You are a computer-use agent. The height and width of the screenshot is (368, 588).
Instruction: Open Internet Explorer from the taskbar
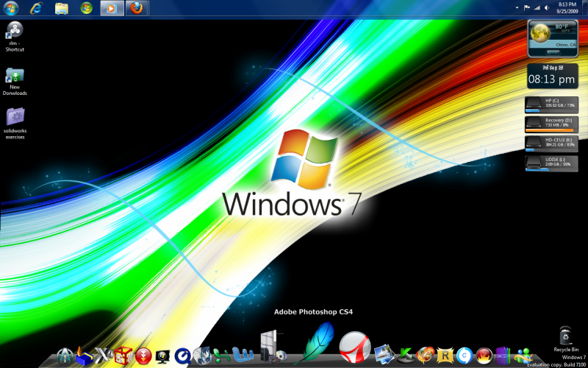36,8
